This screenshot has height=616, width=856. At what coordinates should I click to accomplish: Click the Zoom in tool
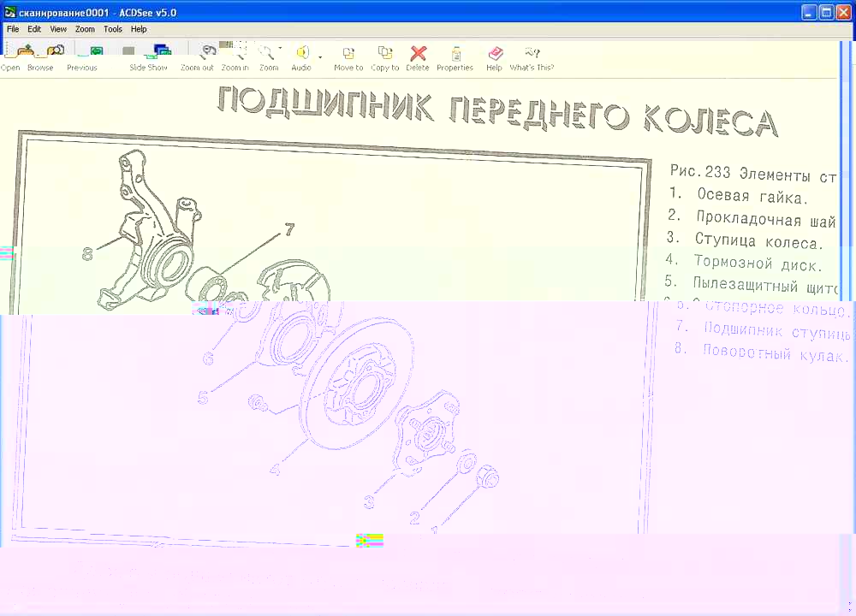pyautogui.click(x=235, y=57)
